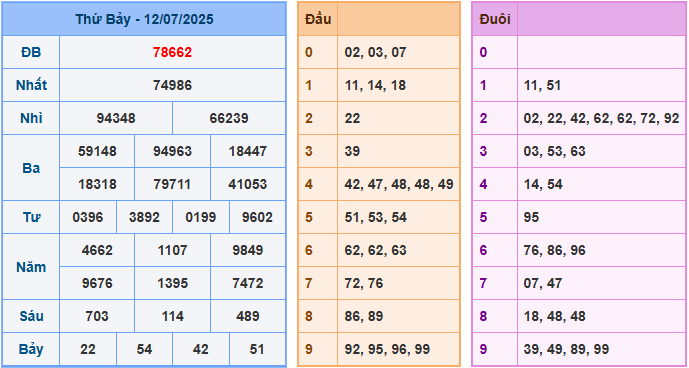Click Đuôi row values 14, 54
This screenshot has width=689, height=368.
[x=543, y=184]
